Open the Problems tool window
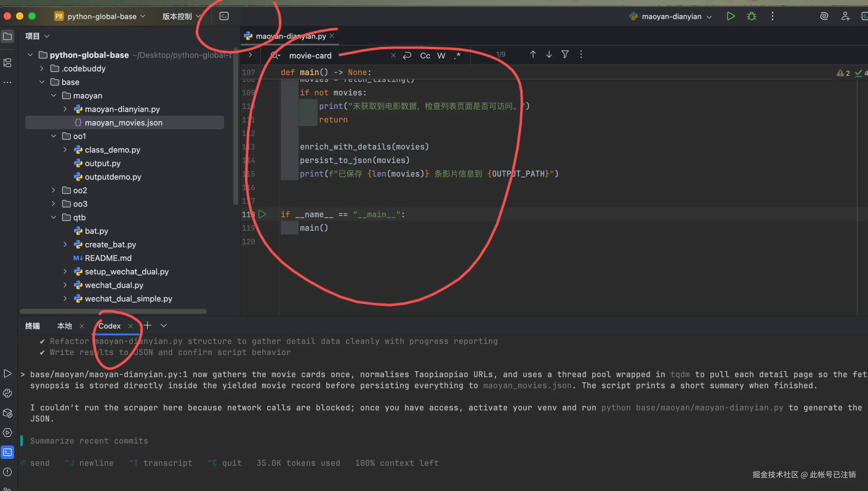The image size is (868, 491). click(x=7, y=472)
